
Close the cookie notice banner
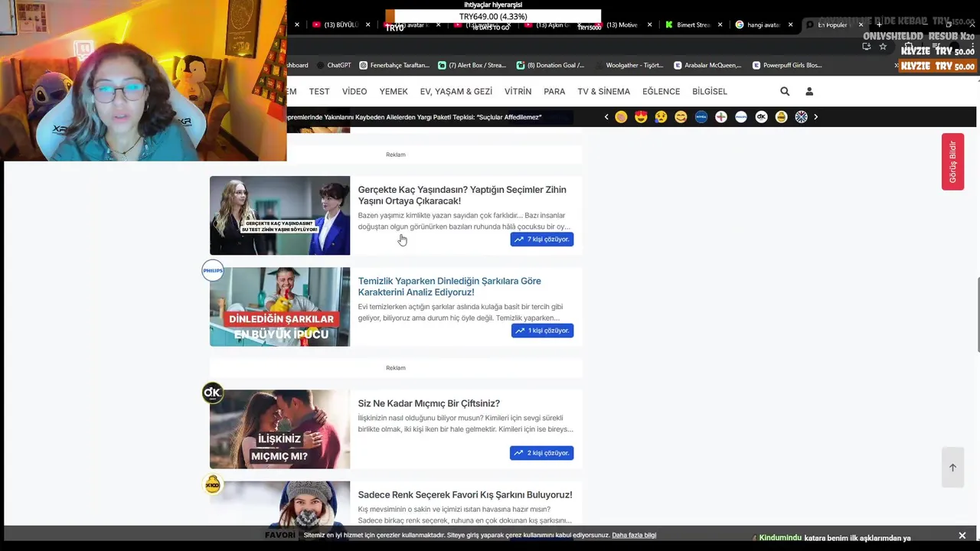click(962, 536)
